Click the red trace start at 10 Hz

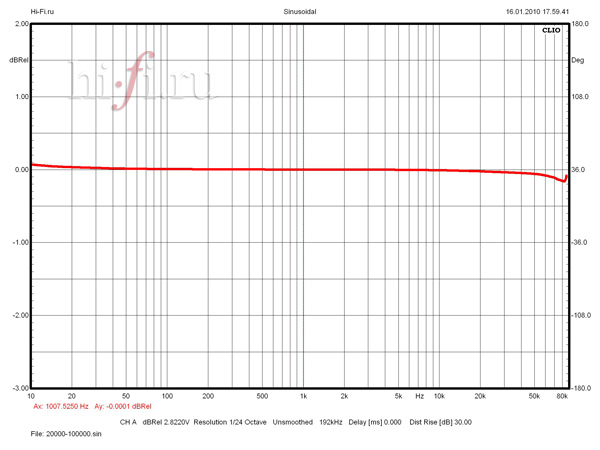click(x=33, y=164)
